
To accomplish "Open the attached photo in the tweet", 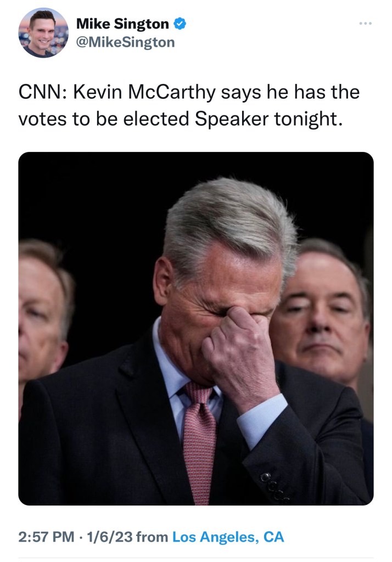I will 196,329.
